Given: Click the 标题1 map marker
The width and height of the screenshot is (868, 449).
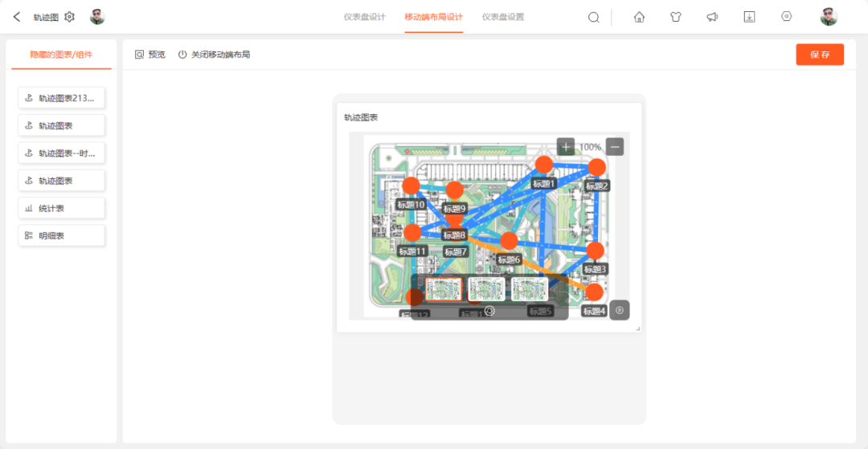Looking at the screenshot, I should point(544,165).
